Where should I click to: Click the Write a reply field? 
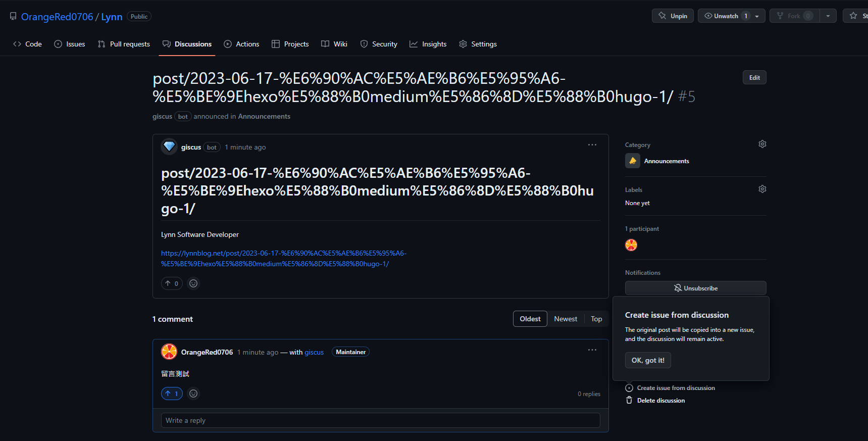coord(380,421)
